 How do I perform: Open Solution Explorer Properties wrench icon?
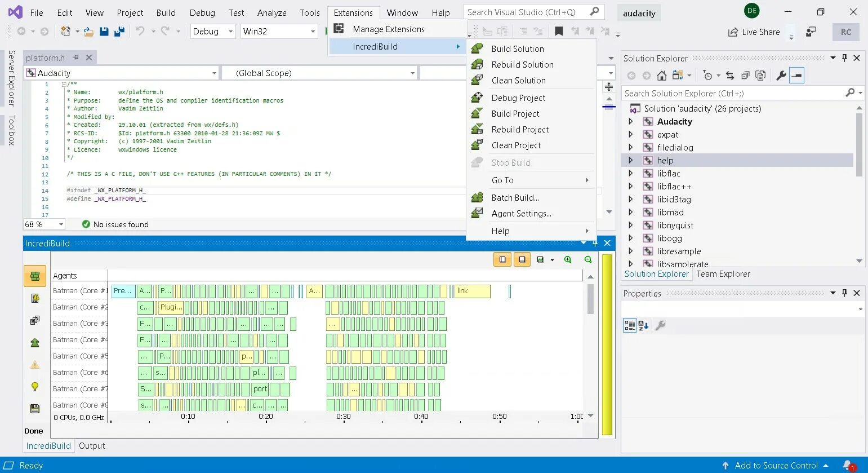click(781, 76)
